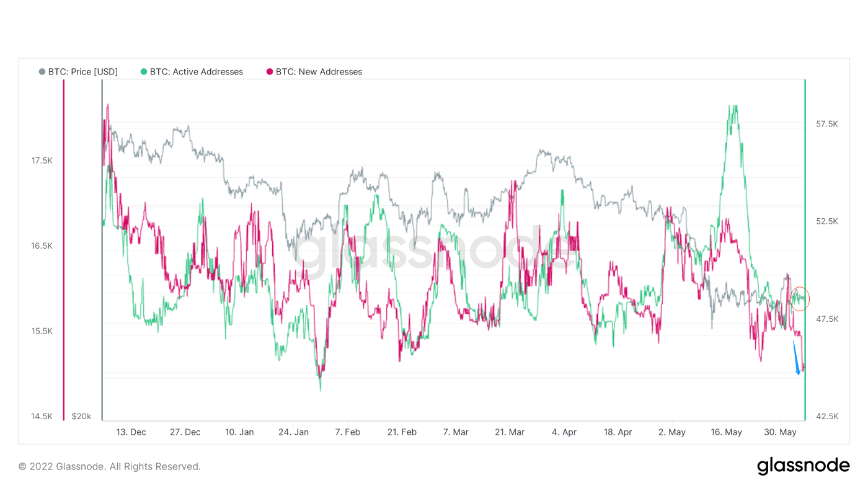Click the '13. Dec' date label
The width and height of the screenshot is (868, 488).
(x=131, y=432)
